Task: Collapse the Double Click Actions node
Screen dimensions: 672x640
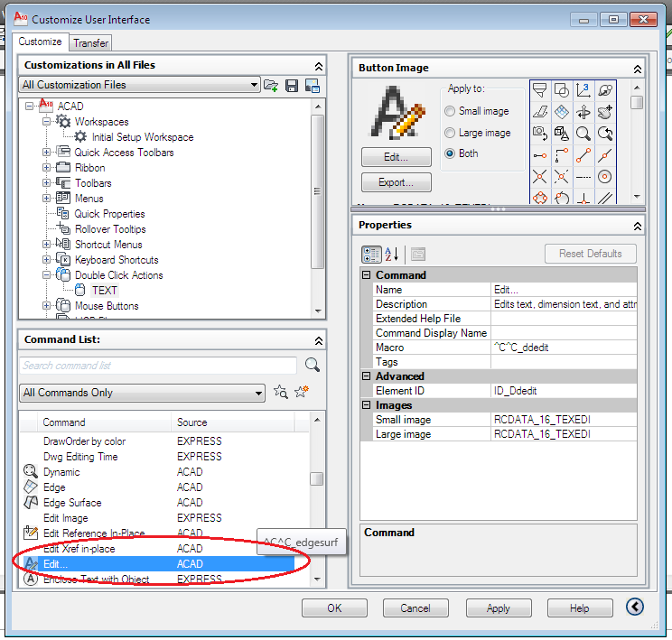Action: point(46,275)
